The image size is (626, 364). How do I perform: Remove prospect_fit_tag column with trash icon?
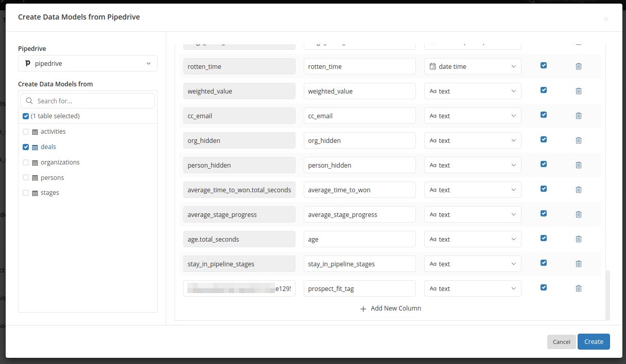coord(578,288)
